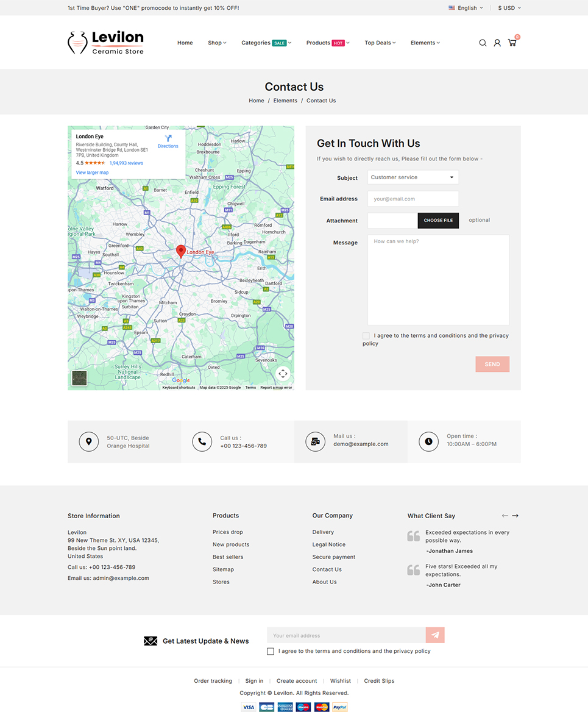Viewport: 588px width, 723px height.
Task: Click the map Directions icon
Action: 168,138
